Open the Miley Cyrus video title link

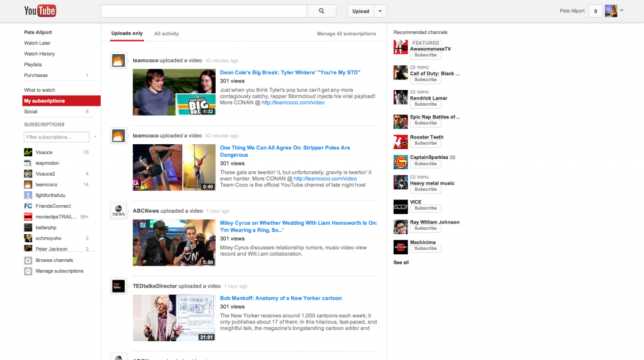298,227
